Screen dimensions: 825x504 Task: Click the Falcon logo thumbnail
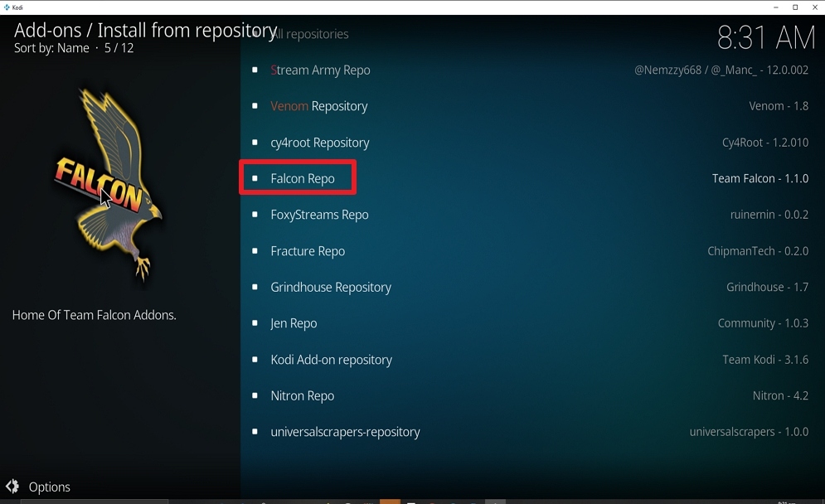[109, 184]
